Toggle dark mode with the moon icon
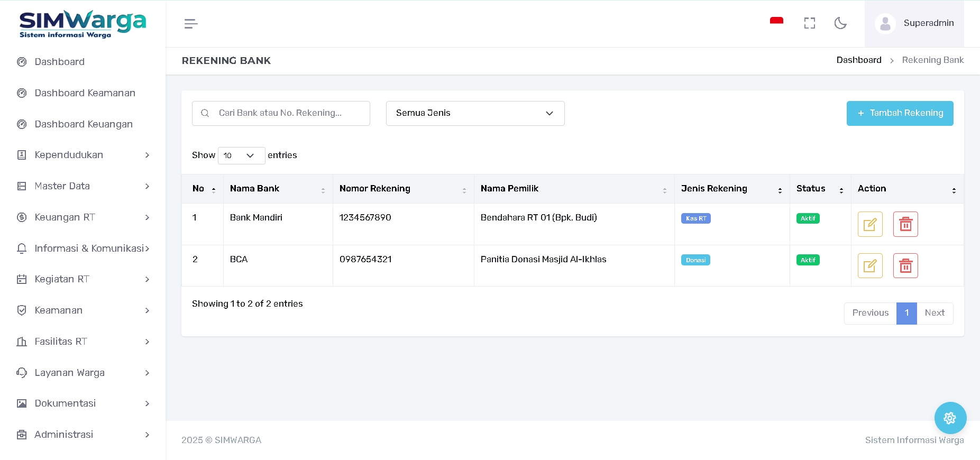The image size is (980, 460). (840, 23)
